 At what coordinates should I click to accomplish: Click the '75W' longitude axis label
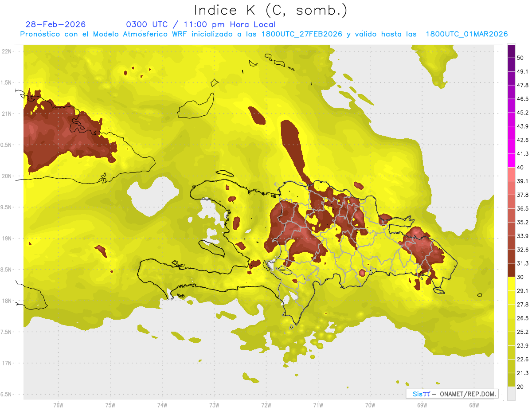click(110, 405)
